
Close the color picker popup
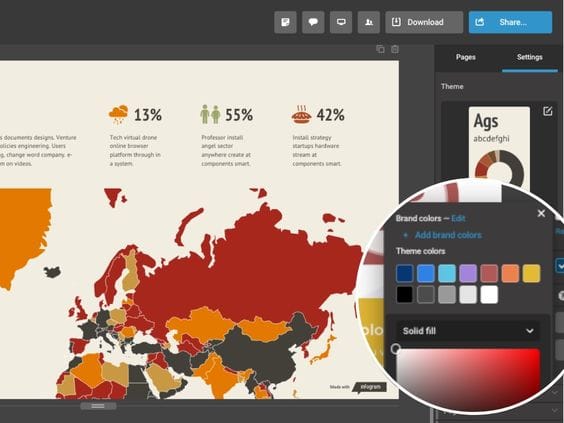541,213
